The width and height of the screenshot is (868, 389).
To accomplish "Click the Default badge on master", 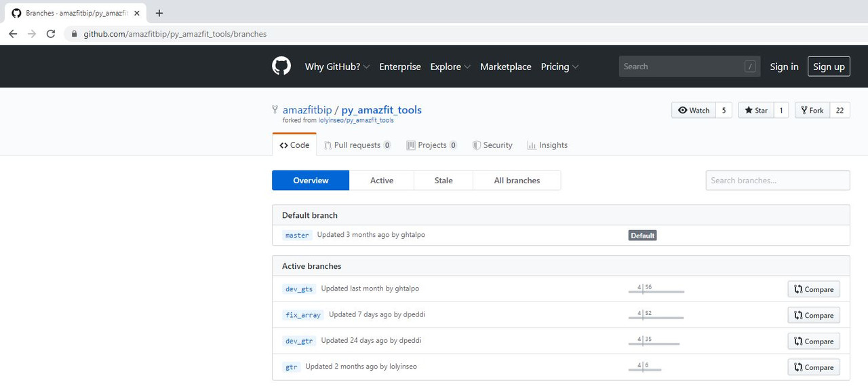I will click(642, 236).
